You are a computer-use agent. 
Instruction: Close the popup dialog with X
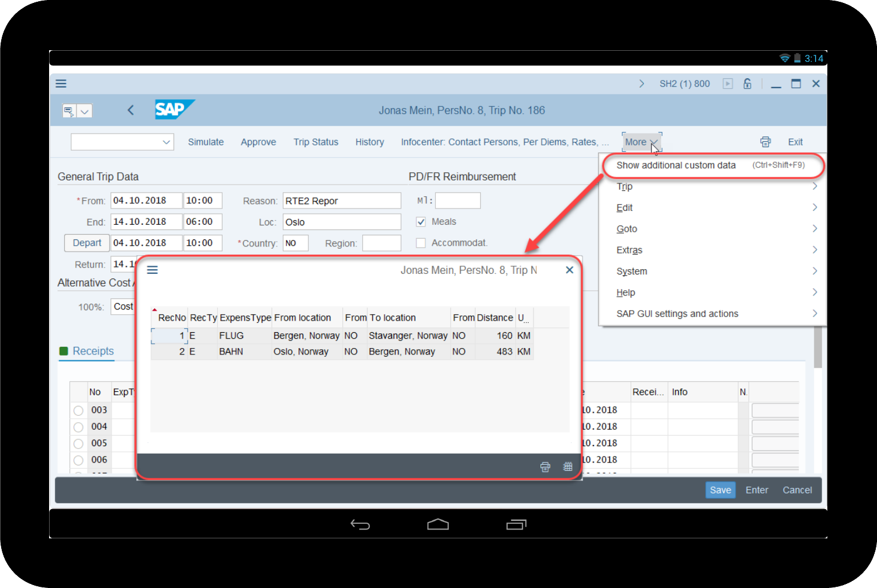coord(570,270)
